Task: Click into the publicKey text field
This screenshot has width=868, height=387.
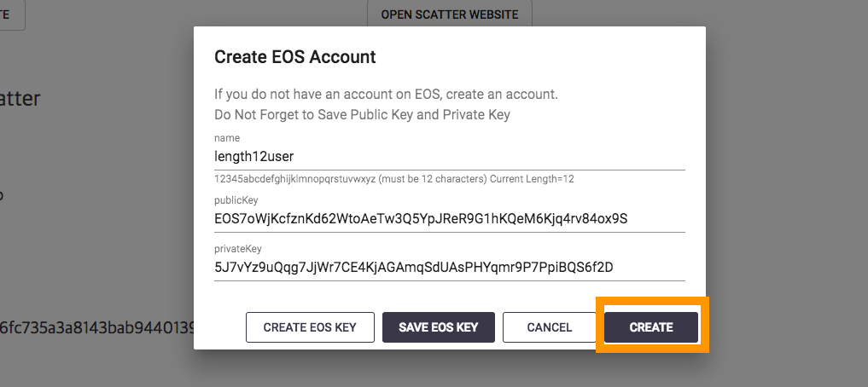Action: tap(449, 218)
